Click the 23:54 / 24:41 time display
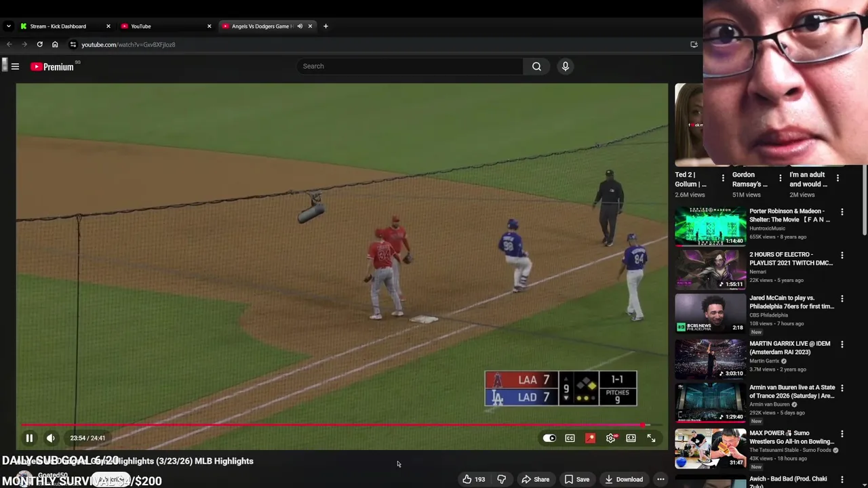The width and height of the screenshot is (868, 488). click(87, 438)
